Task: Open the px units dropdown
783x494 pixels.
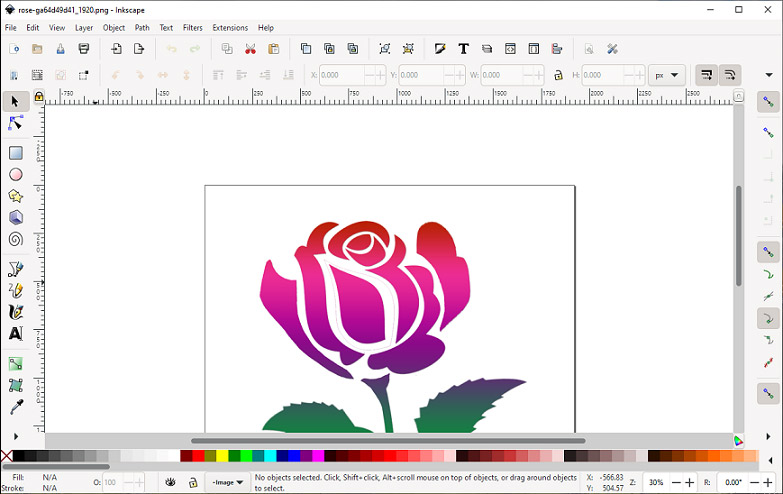Action: click(x=667, y=75)
